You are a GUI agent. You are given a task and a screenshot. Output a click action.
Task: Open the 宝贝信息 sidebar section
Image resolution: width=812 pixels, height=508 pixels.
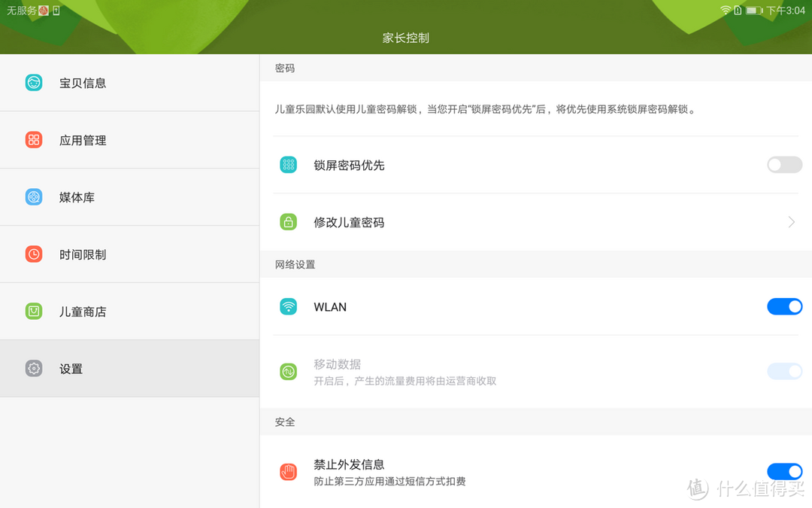pos(129,83)
